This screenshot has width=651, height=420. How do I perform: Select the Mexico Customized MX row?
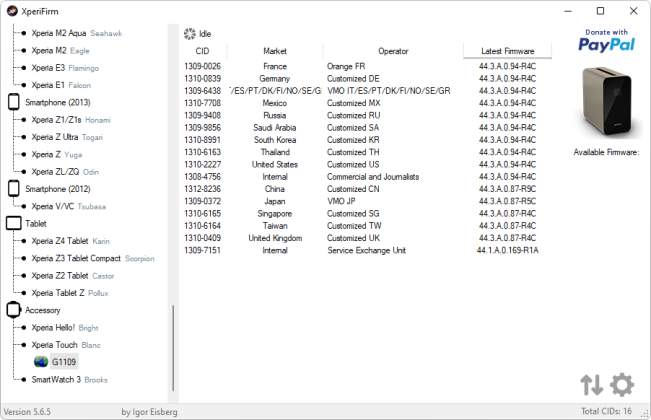pos(367,103)
